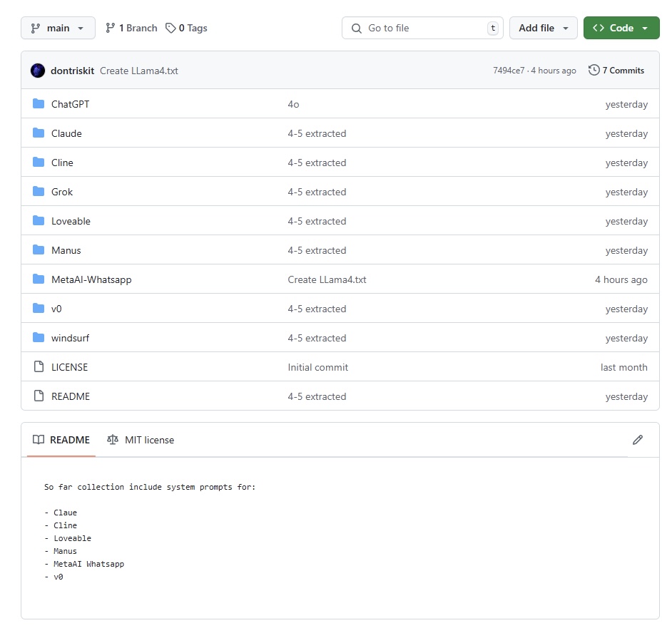Switch to the README tab

point(61,440)
